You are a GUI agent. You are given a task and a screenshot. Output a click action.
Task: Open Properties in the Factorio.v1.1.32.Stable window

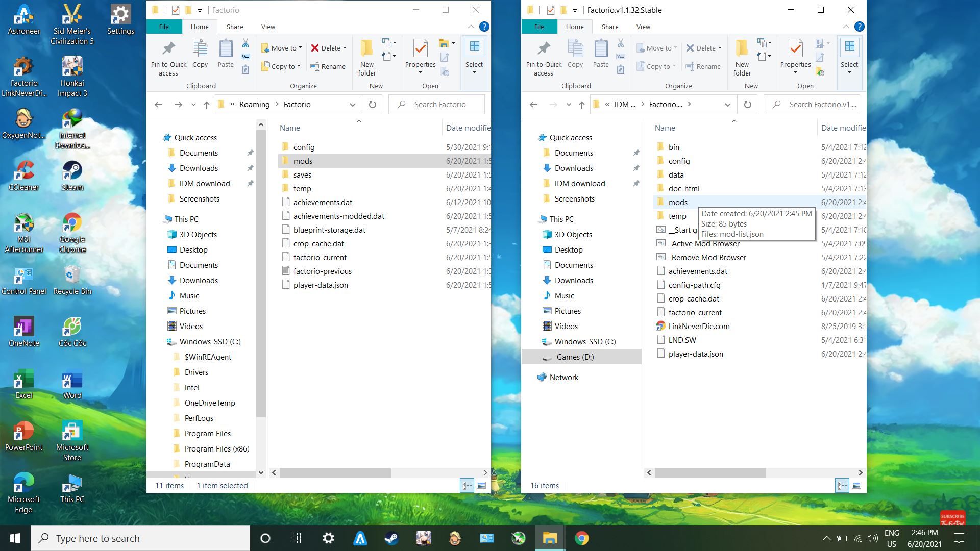tap(795, 54)
